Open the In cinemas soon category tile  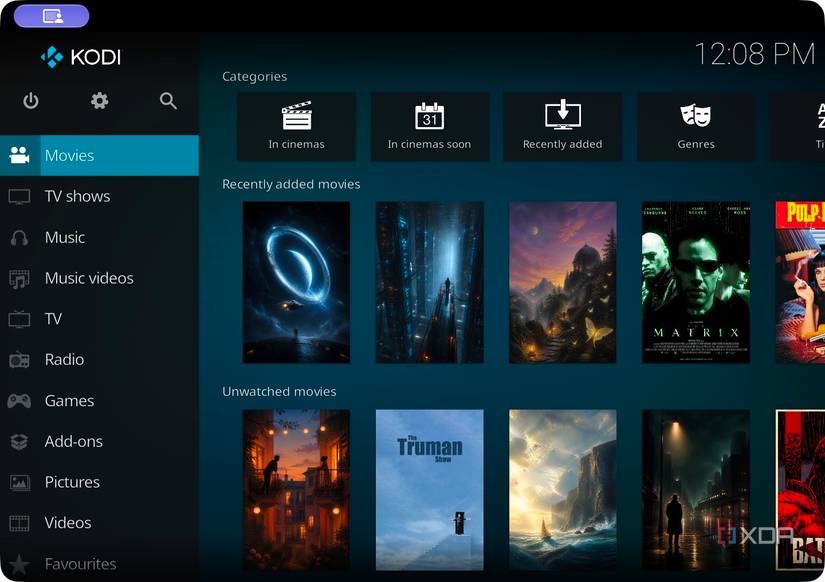tap(430, 127)
